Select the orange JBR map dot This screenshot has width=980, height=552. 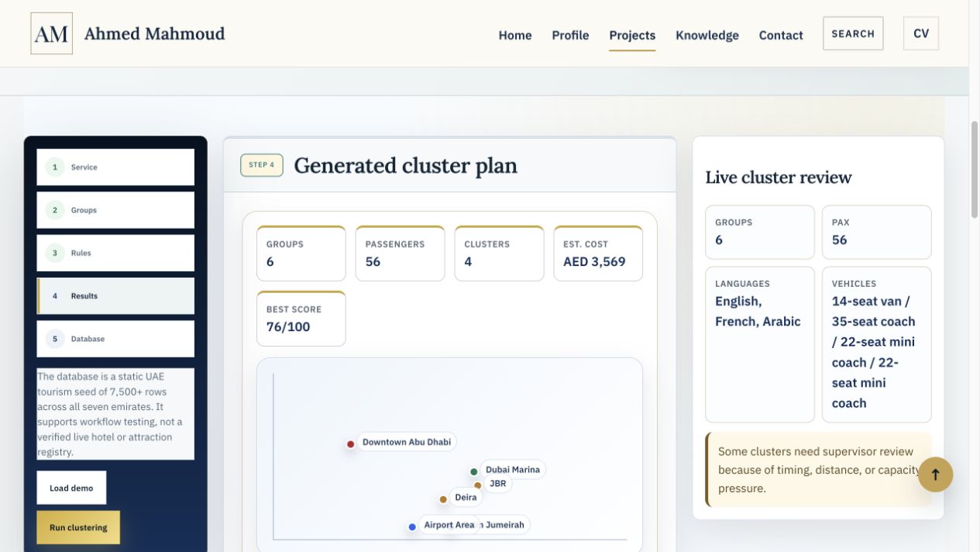(477, 485)
